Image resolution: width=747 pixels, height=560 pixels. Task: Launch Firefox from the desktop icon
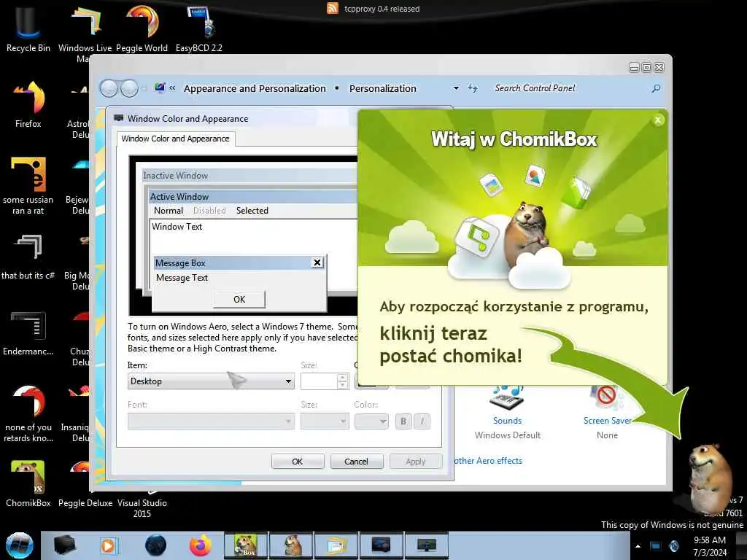[x=28, y=104]
